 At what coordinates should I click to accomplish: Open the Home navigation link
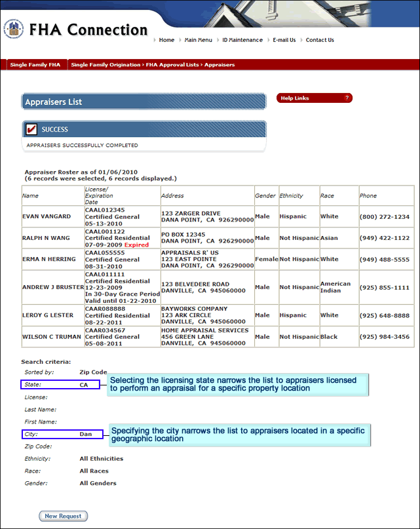[166, 40]
